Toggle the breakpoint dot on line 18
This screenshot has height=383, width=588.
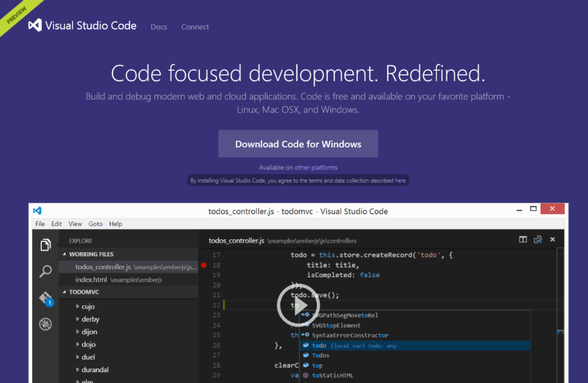(205, 265)
